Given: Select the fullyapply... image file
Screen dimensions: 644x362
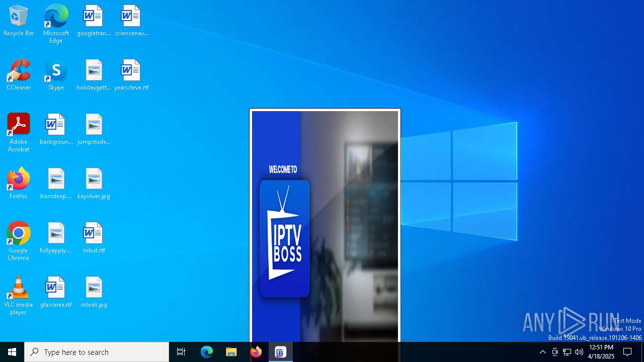Looking at the screenshot, I should point(56,238).
